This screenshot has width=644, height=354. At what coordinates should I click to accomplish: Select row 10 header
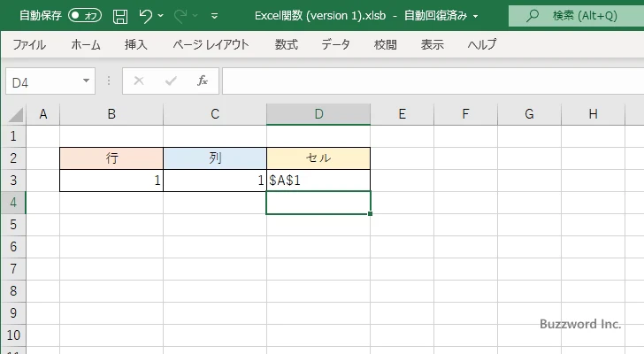(13, 335)
